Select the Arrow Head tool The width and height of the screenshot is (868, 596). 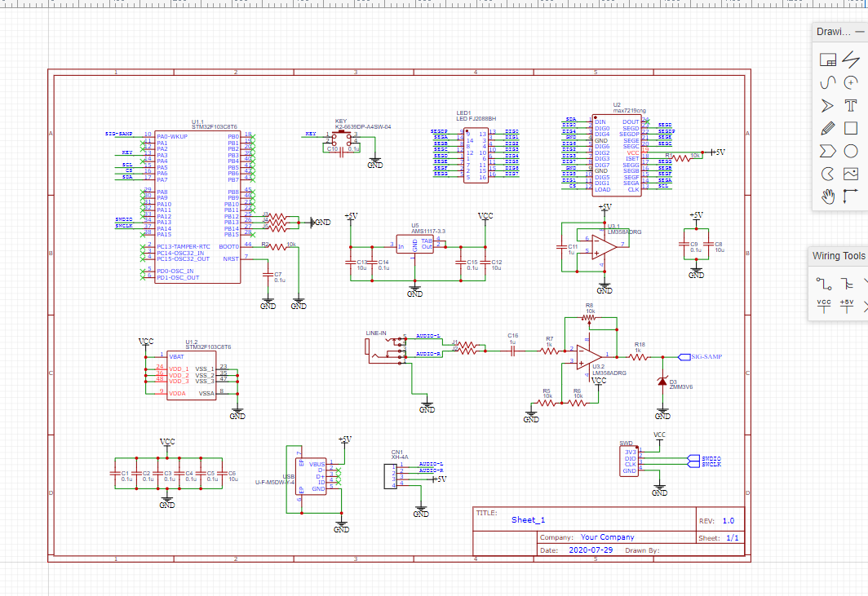pyautogui.click(x=827, y=106)
